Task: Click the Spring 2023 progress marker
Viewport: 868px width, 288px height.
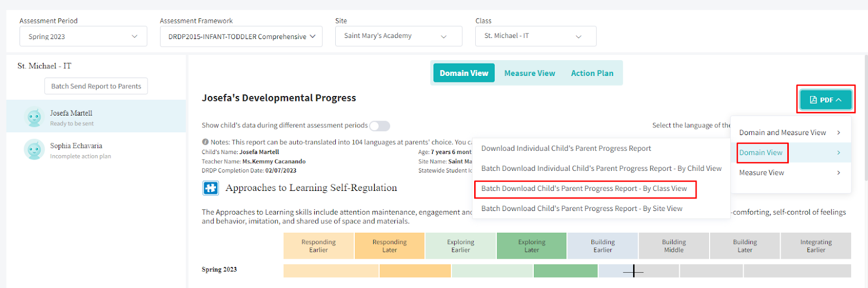Action: (633, 271)
